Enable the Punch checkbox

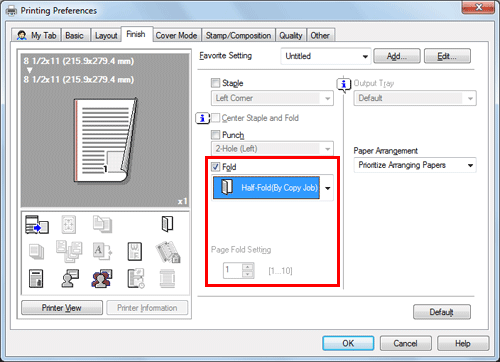coord(216,135)
